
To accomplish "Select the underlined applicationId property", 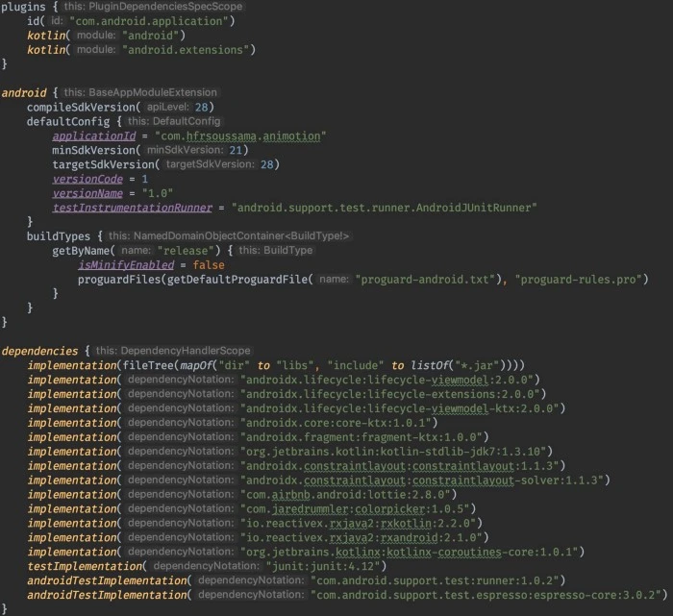I will [x=93, y=136].
